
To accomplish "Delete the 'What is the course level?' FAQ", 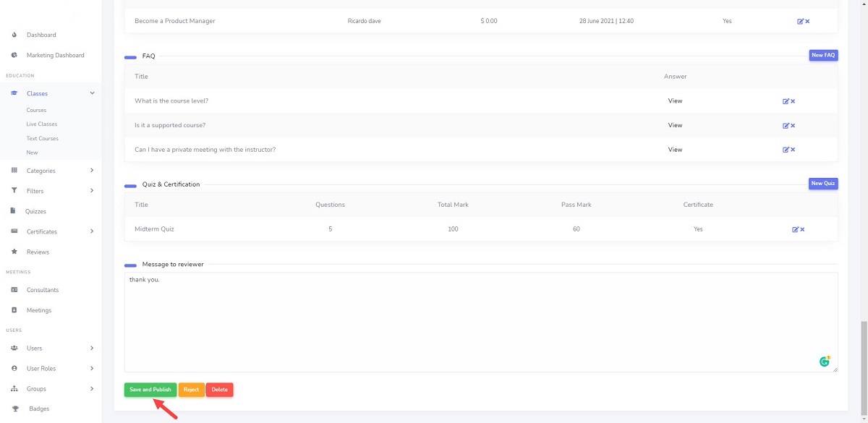I will tap(793, 101).
